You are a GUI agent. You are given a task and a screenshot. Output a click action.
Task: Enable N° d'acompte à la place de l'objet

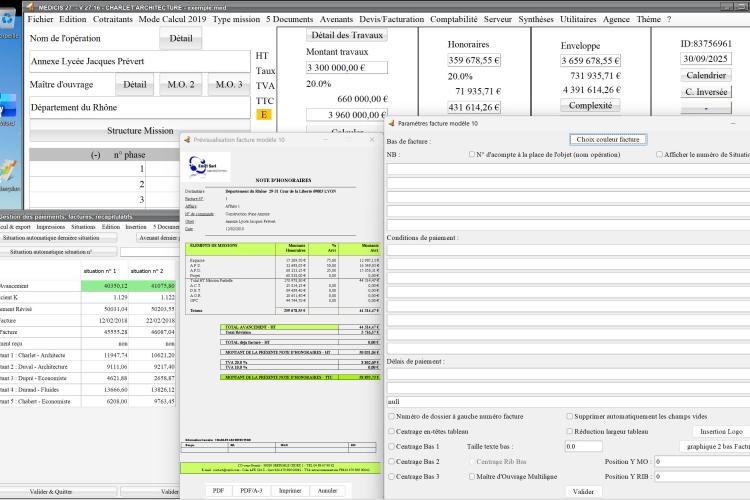472,155
